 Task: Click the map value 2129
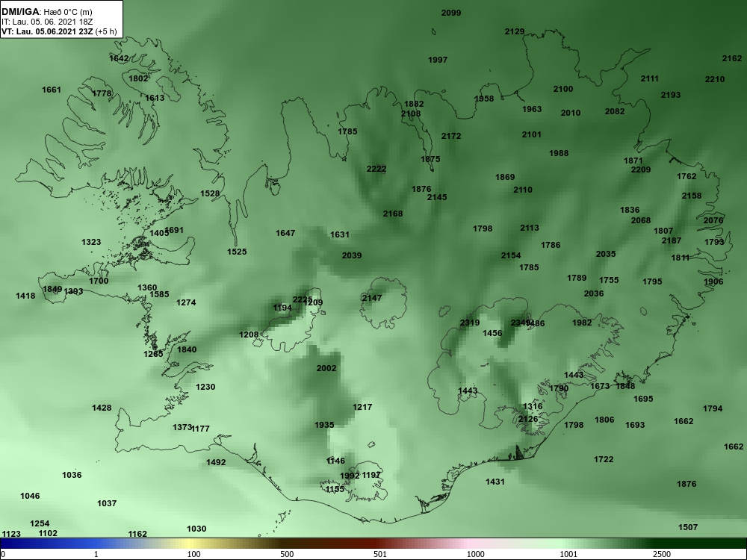pyautogui.click(x=515, y=31)
